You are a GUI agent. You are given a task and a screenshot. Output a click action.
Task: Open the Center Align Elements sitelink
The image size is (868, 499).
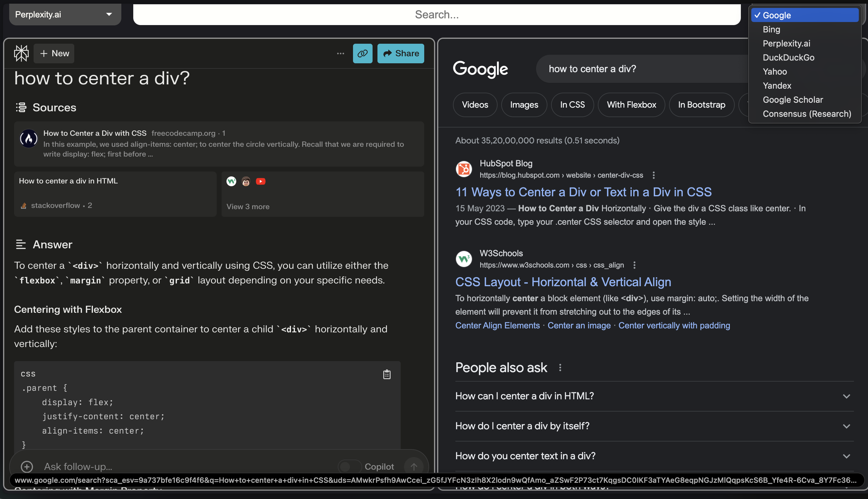[497, 326]
